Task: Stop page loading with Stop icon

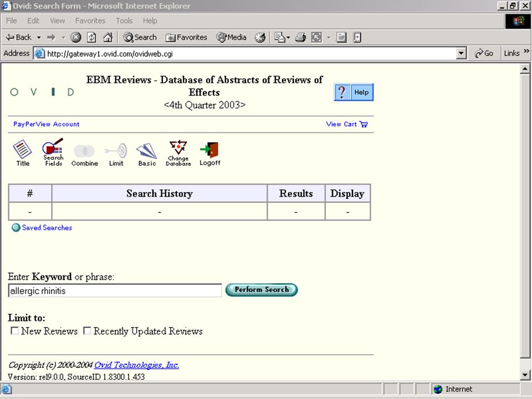Action: pos(76,37)
